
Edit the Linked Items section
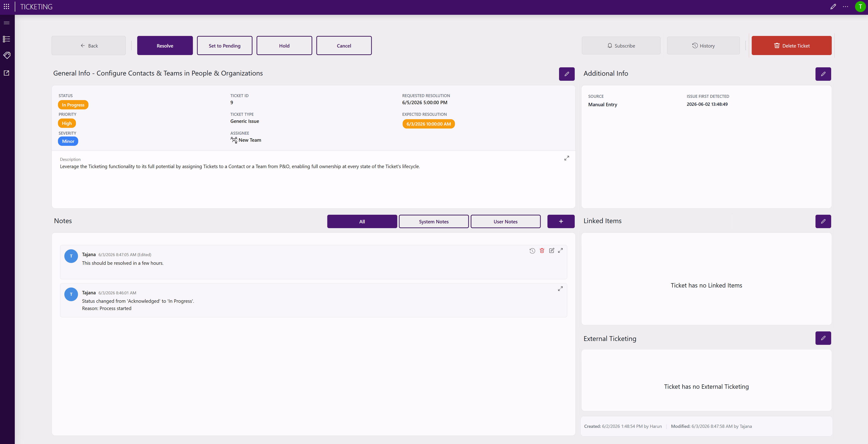pyautogui.click(x=823, y=221)
